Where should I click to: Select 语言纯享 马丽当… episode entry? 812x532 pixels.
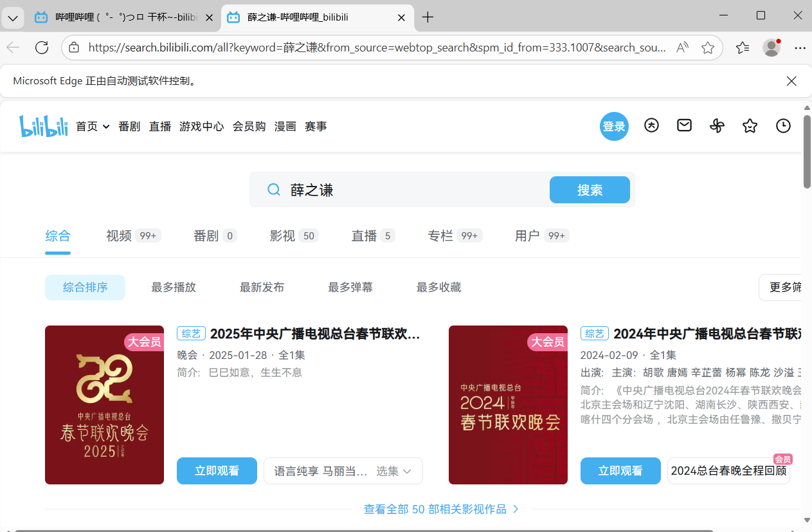[x=321, y=471]
